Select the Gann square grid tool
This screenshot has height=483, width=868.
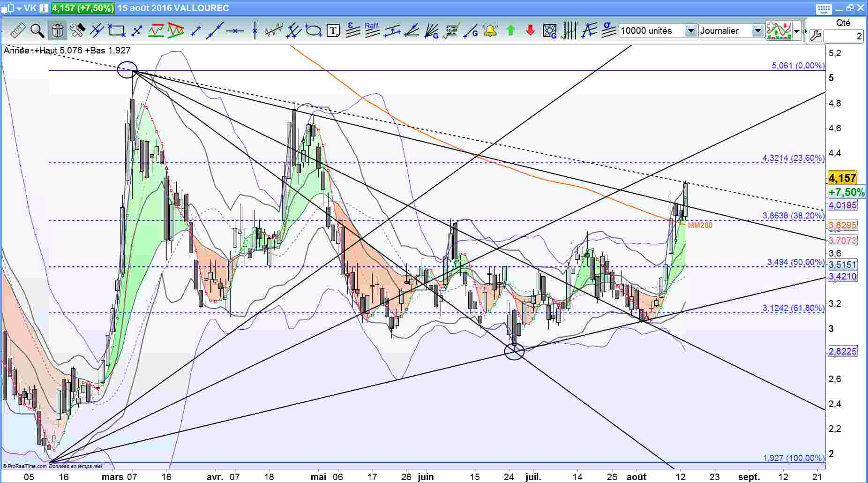[549, 31]
